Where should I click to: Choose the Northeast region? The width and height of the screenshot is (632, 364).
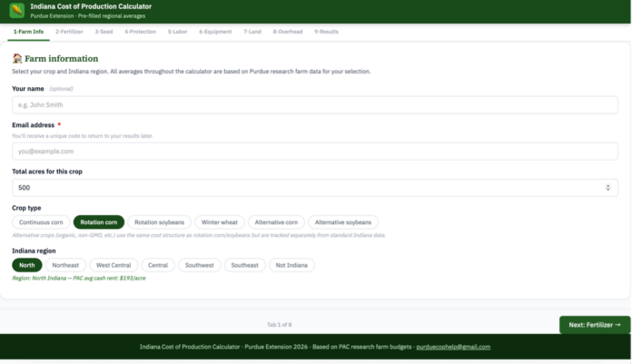(x=65, y=265)
